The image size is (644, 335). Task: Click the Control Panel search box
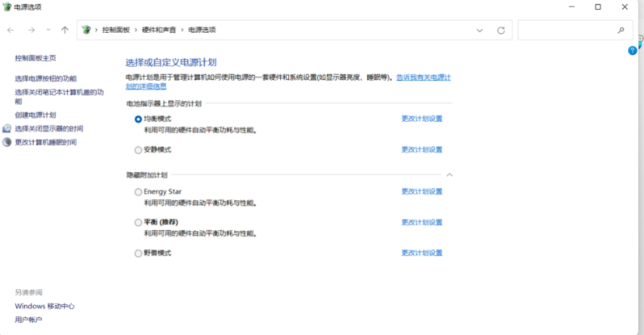(565, 30)
